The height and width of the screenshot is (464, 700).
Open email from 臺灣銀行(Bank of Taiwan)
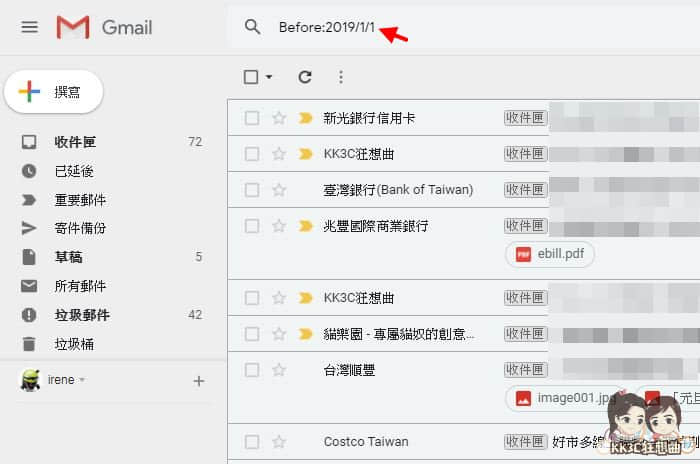coord(464,190)
